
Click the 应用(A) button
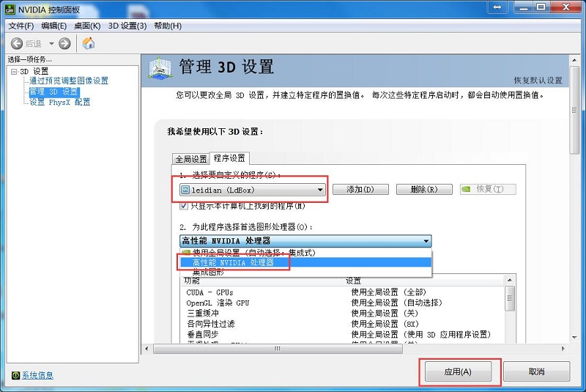click(458, 371)
